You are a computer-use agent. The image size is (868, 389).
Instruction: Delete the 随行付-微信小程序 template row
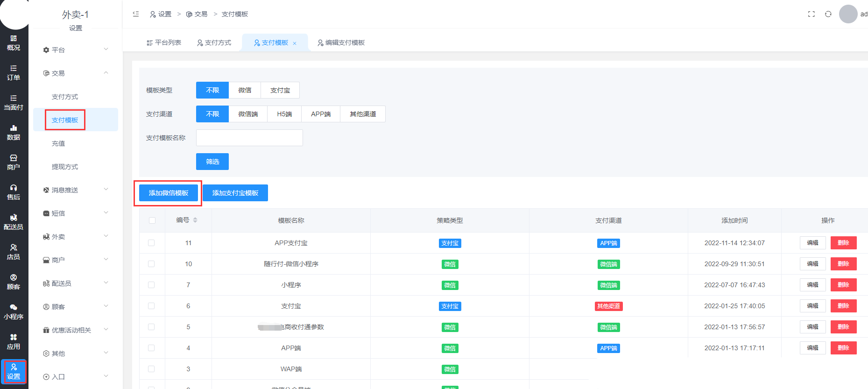point(843,264)
